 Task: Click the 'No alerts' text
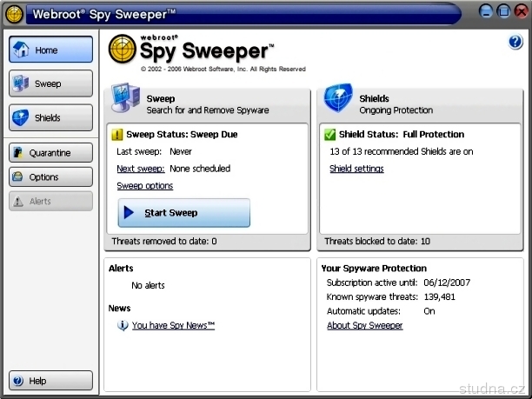pos(148,285)
